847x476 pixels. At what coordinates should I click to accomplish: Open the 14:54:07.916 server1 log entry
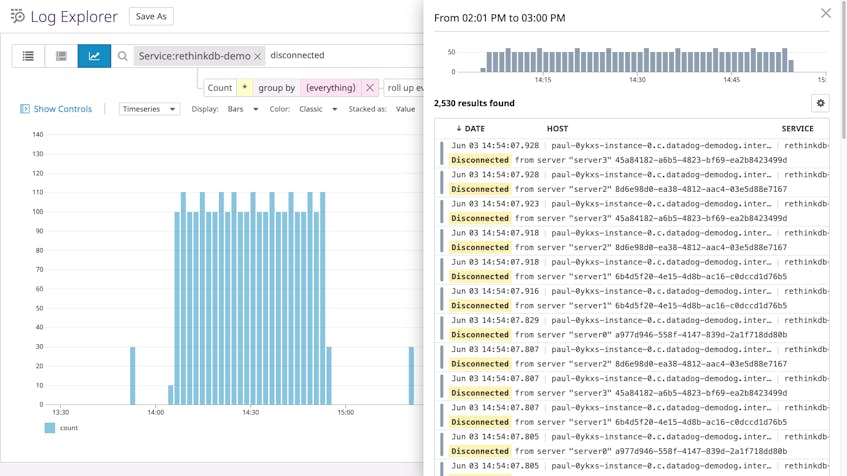point(634,299)
